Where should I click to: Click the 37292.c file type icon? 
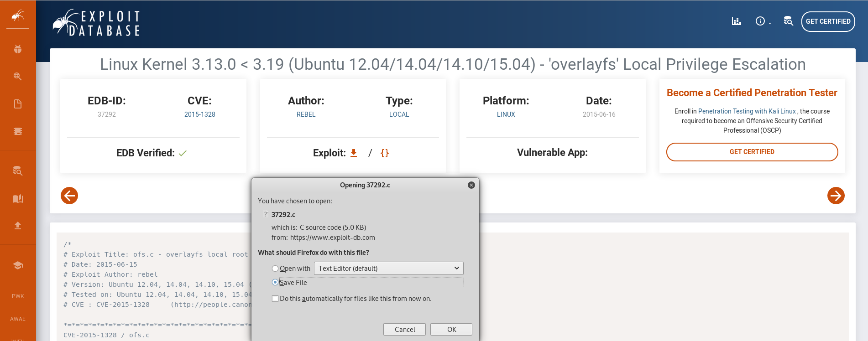coord(266,214)
